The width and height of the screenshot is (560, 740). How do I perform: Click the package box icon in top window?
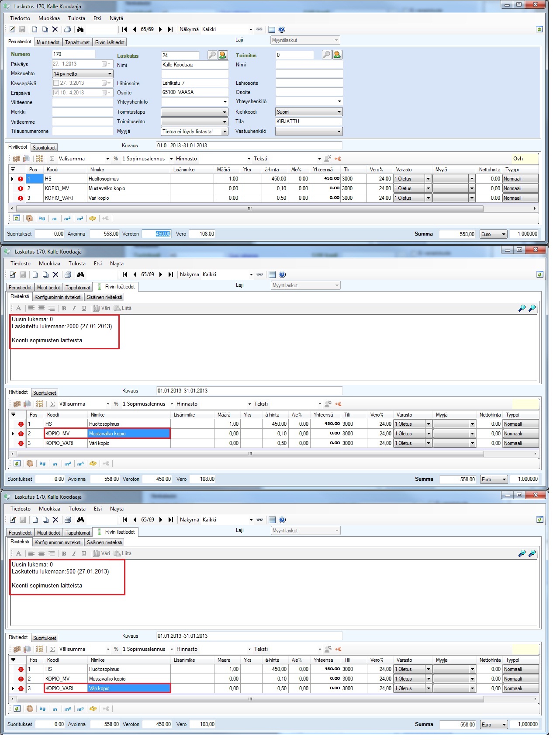click(29, 218)
